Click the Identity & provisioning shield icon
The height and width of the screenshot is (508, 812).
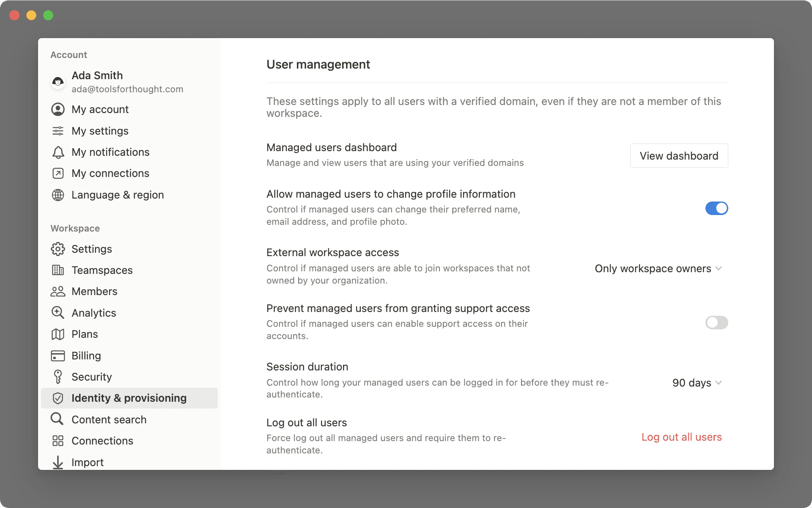[x=58, y=398]
